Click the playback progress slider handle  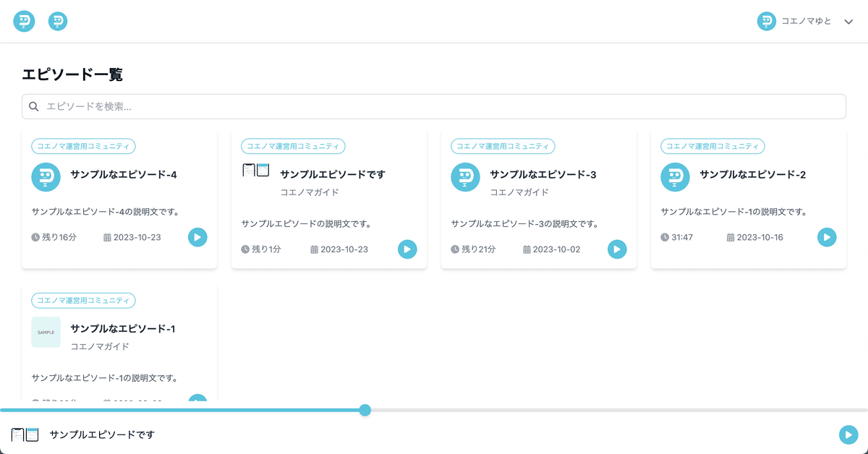point(365,410)
